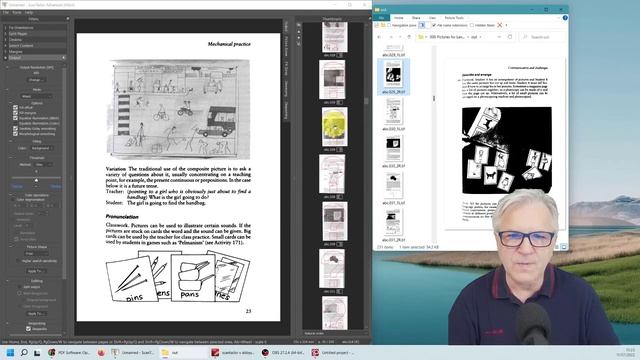Toggle Morphological smoothing checkbox

pyautogui.click(x=16, y=134)
